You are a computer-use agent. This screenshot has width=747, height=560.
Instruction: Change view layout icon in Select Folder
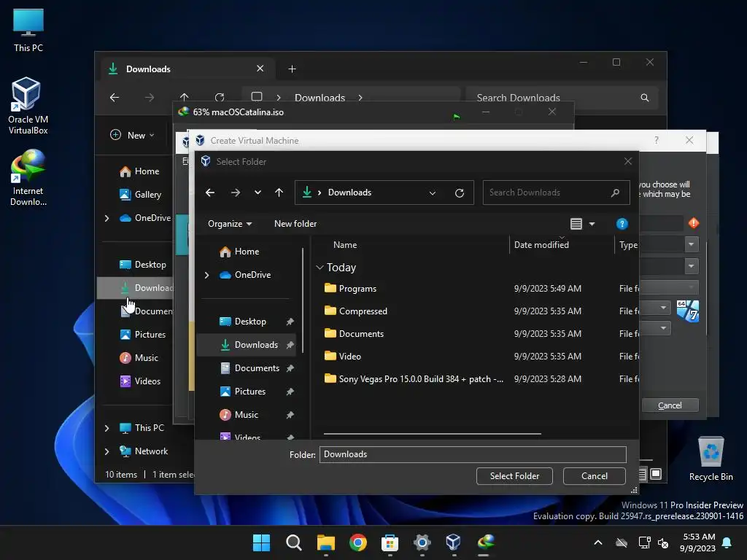576,224
